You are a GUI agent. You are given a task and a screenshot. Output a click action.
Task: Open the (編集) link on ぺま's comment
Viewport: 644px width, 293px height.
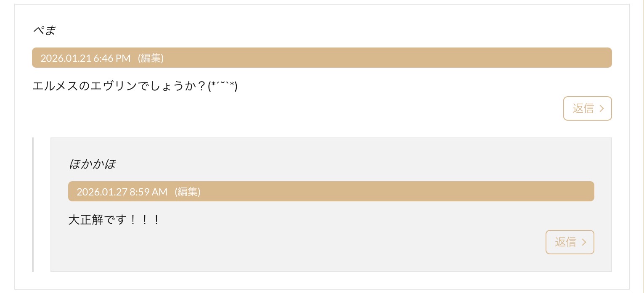click(x=151, y=58)
